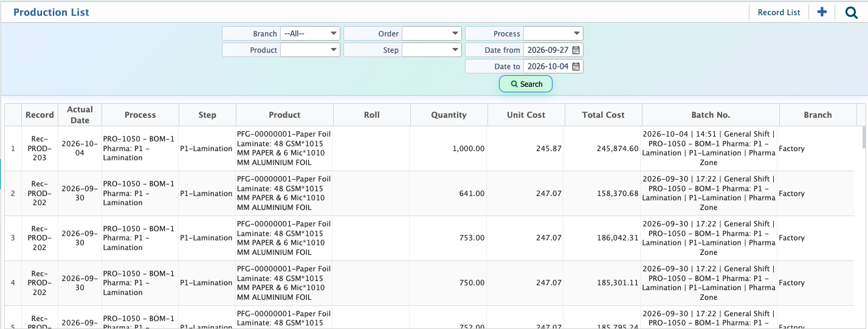Expand the Step dropdown
This screenshot has height=329, width=868.
(432, 50)
